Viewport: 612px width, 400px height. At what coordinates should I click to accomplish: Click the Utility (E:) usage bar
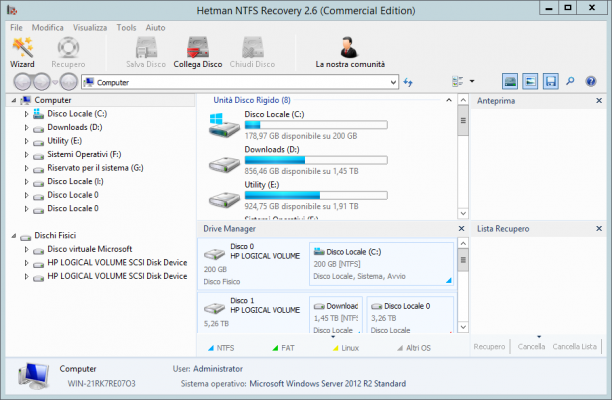click(316, 195)
